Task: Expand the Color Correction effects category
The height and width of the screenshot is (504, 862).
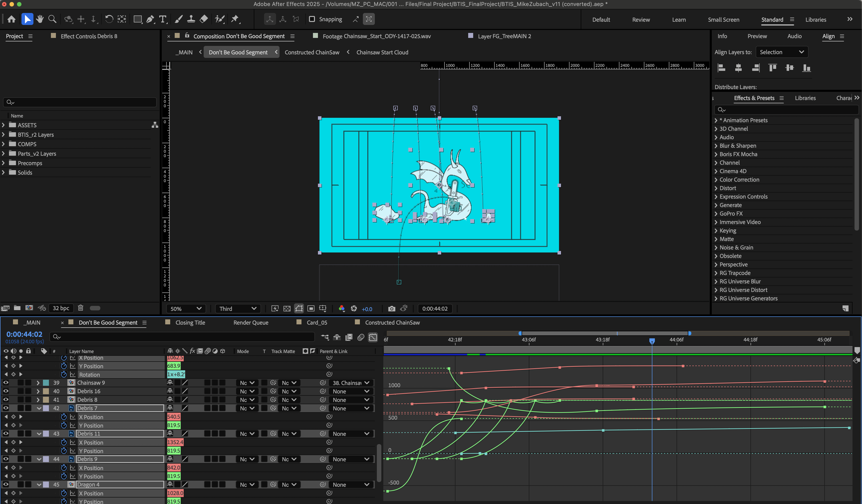Action: pos(716,180)
